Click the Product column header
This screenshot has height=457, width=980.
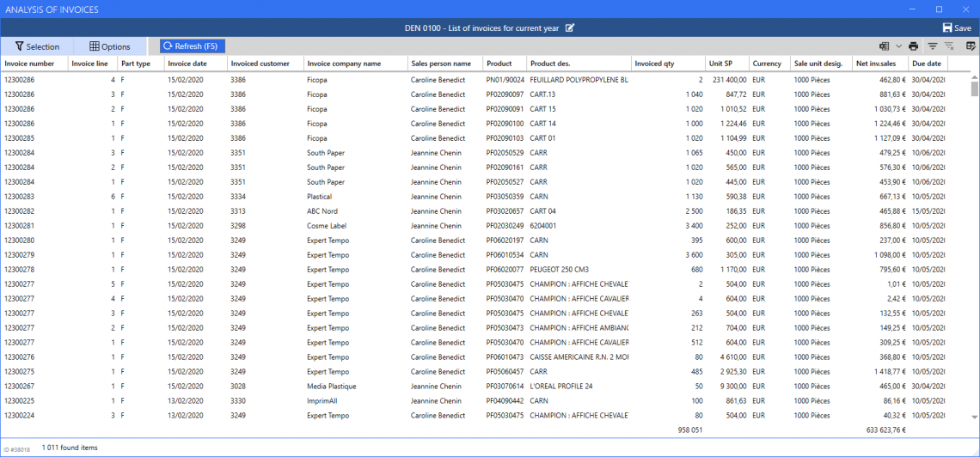click(505, 64)
